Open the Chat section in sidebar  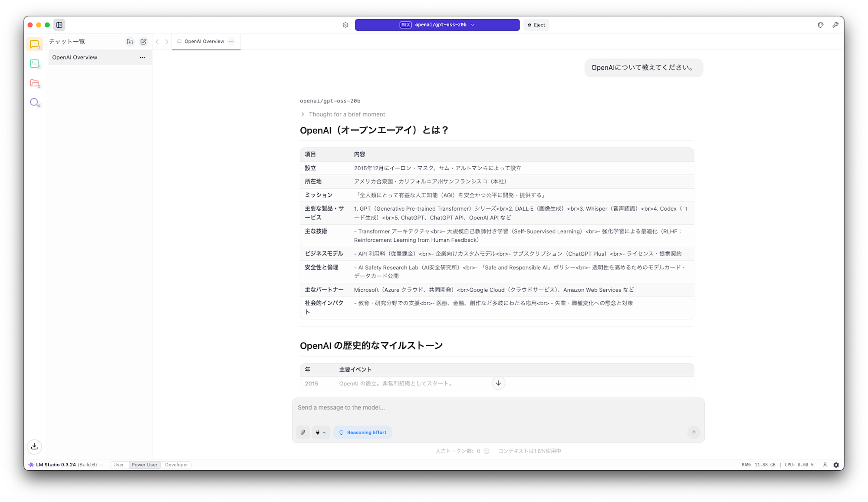tap(34, 44)
